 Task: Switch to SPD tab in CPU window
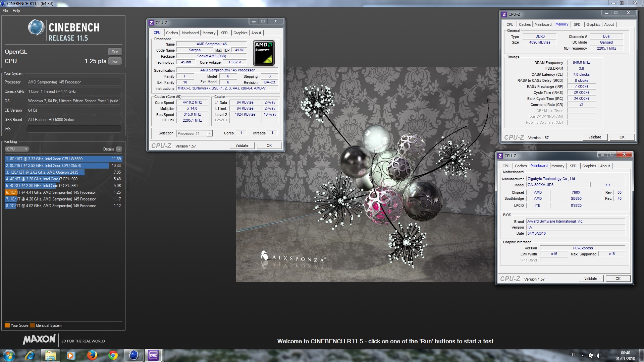[224, 33]
